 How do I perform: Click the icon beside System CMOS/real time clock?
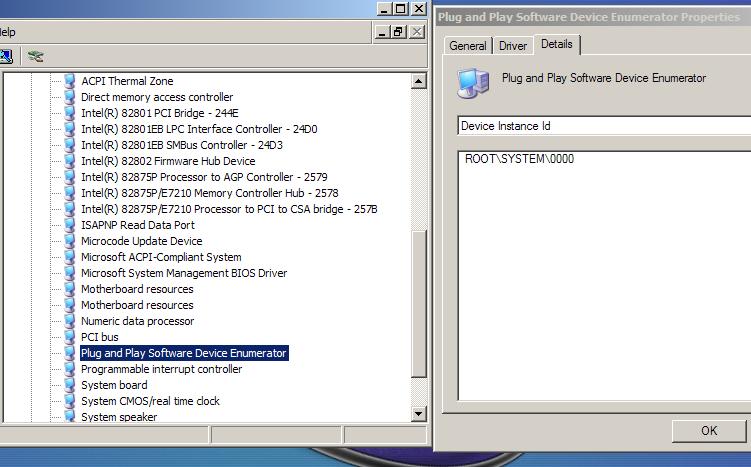(x=69, y=401)
